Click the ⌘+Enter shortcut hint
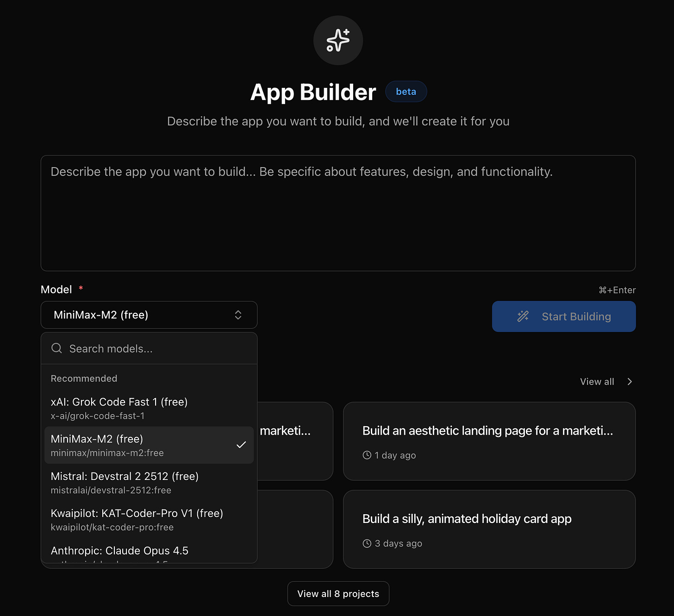The image size is (674, 616). click(617, 290)
